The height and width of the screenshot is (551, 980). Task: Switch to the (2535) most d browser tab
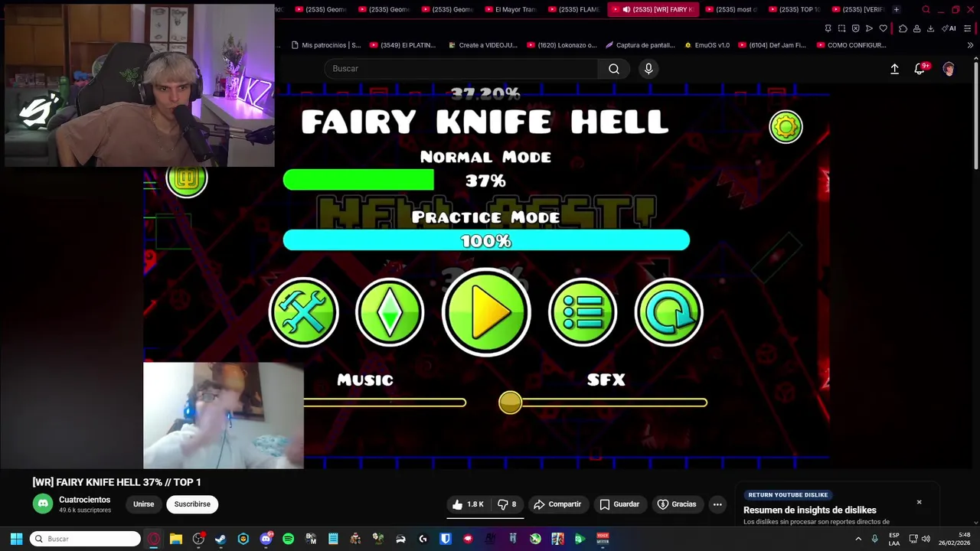[x=730, y=9]
